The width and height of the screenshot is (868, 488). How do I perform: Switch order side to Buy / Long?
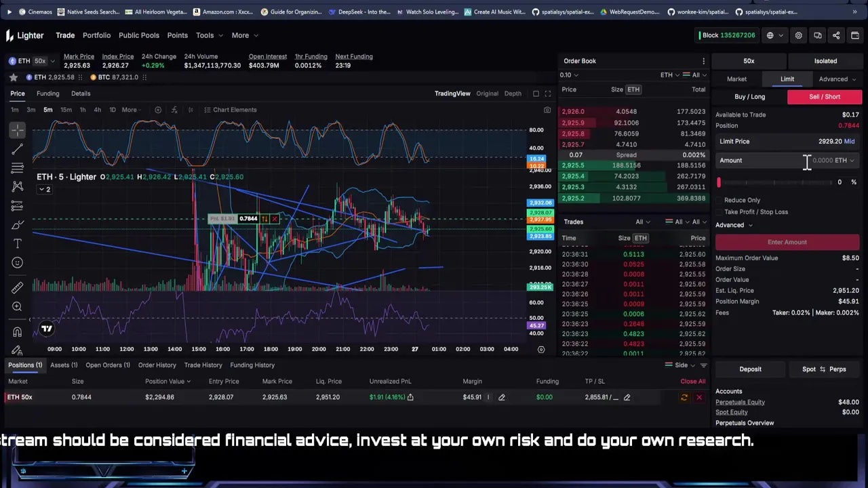click(750, 97)
